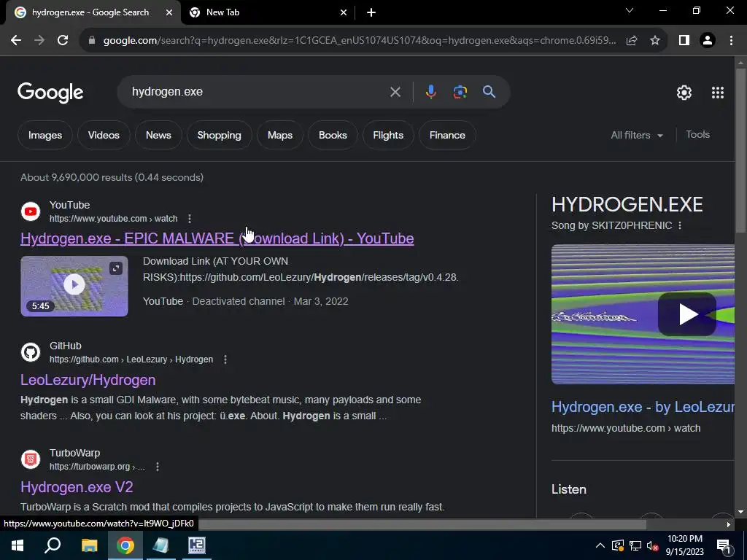Image resolution: width=747 pixels, height=560 pixels.
Task: Open the Chrome side panel icon
Action: pyautogui.click(x=684, y=41)
